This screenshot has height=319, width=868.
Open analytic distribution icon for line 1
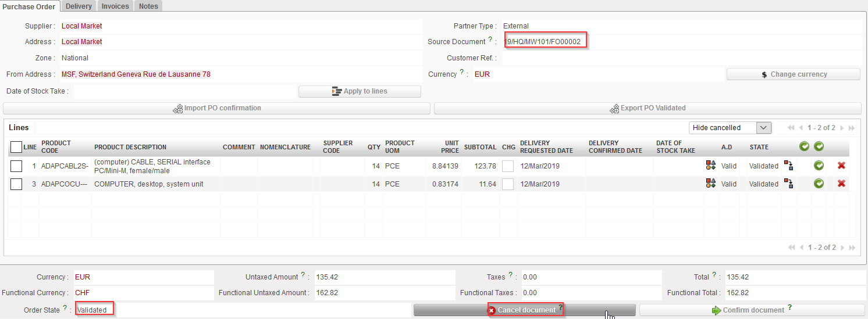[x=710, y=166]
